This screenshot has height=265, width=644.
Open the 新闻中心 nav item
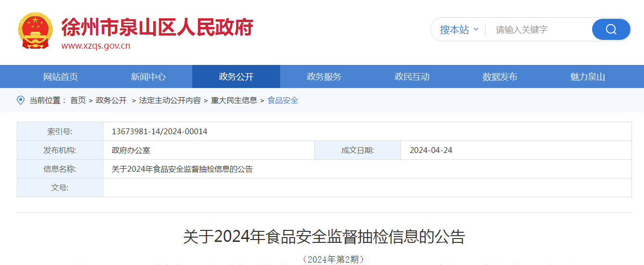[149, 76]
